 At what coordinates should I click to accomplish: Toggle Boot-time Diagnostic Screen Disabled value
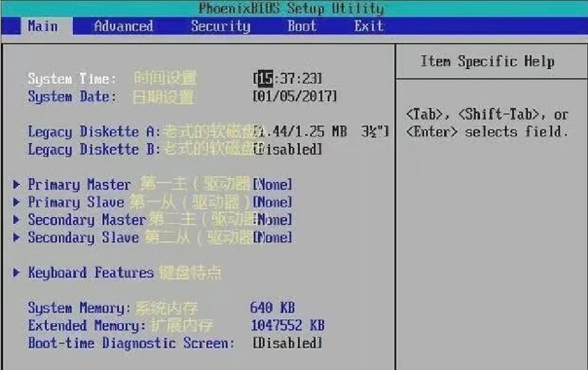[x=288, y=343]
